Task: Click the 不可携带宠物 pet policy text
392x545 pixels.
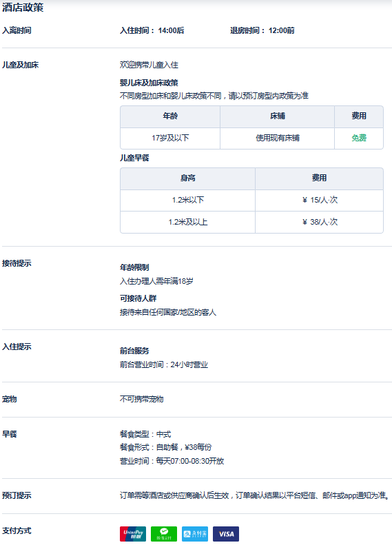Action: click(141, 399)
